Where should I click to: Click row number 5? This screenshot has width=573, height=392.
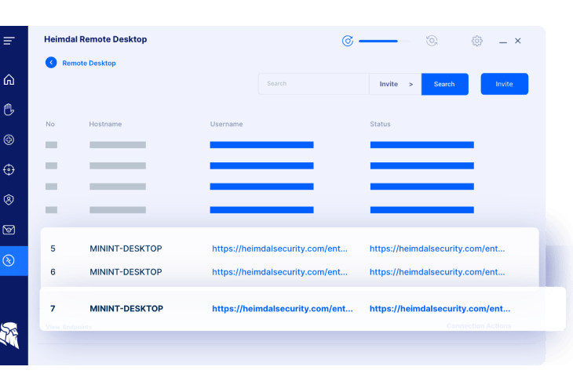tap(53, 249)
